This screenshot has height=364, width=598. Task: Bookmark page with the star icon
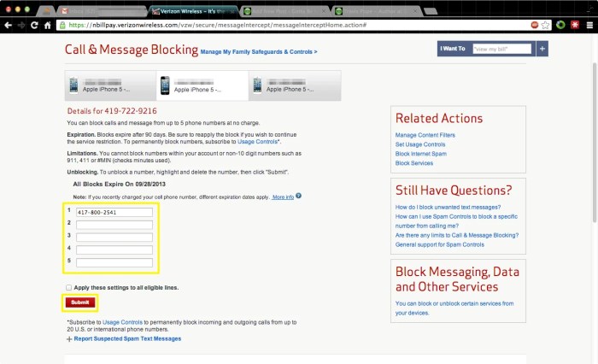pyautogui.click(x=545, y=25)
